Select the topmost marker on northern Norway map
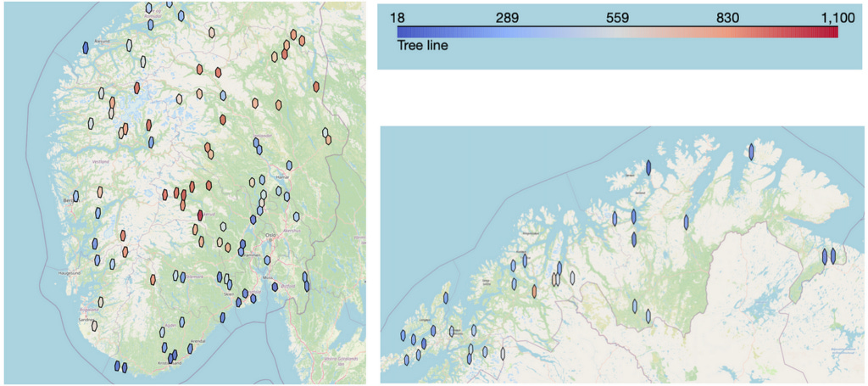 (751, 152)
